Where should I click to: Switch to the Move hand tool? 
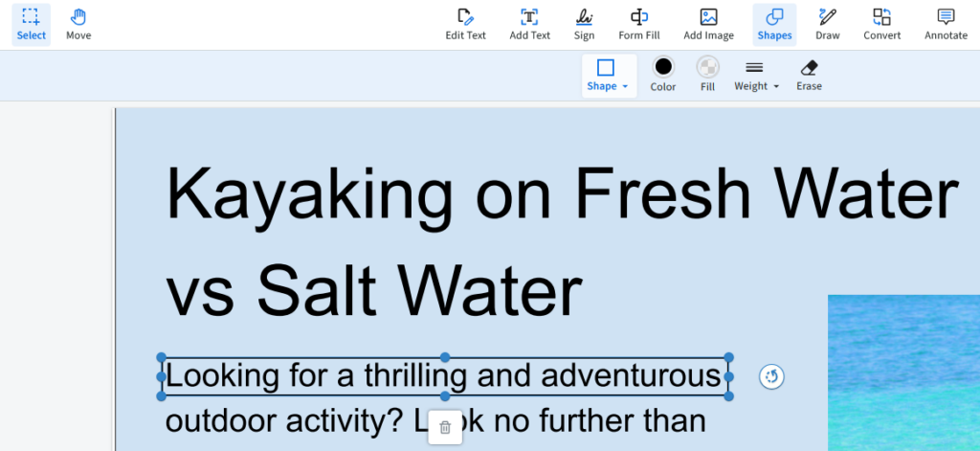point(78,24)
